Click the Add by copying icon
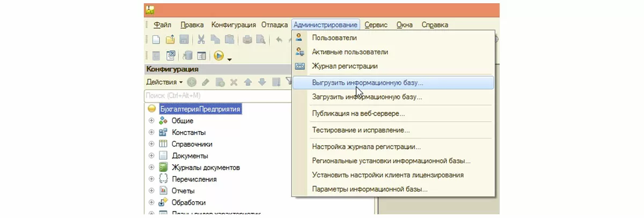The height and width of the screenshot is (218, 644). 220,82
